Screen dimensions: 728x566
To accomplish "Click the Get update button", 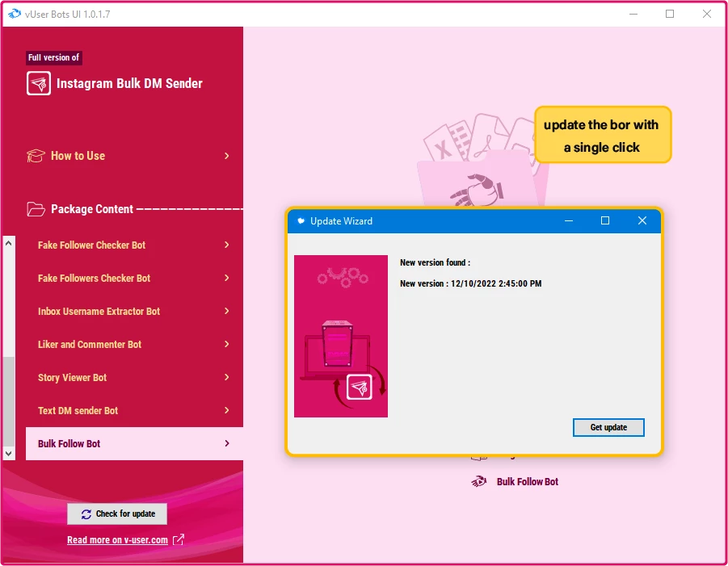I will (608, 427).
